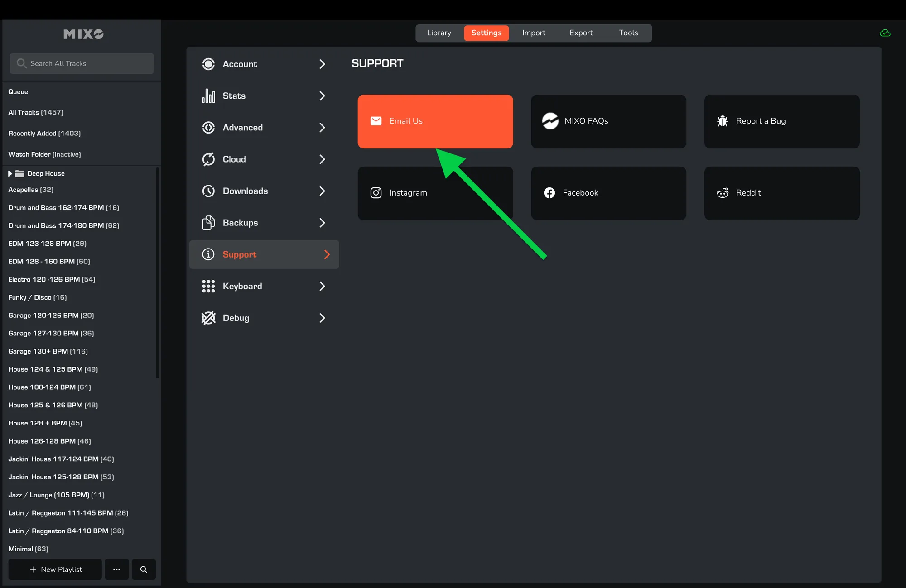Viewport: 906px width, 588px height.
Task: Open Cloud settings via its chevron
Action: coord(322,159)
